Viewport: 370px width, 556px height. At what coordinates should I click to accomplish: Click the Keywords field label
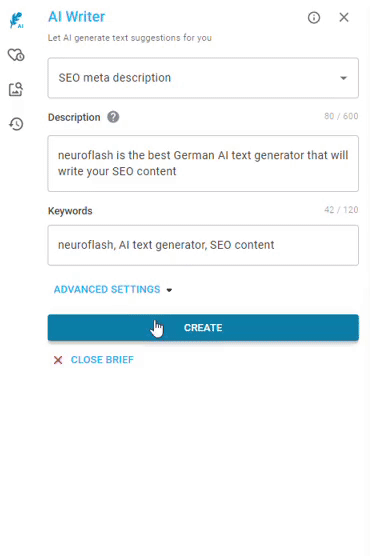pos(70,211)
